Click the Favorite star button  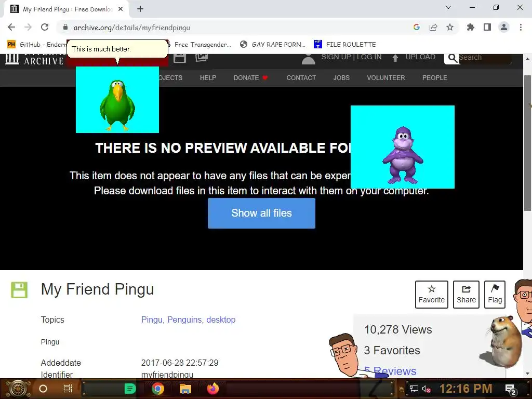(x=432, y=295)
